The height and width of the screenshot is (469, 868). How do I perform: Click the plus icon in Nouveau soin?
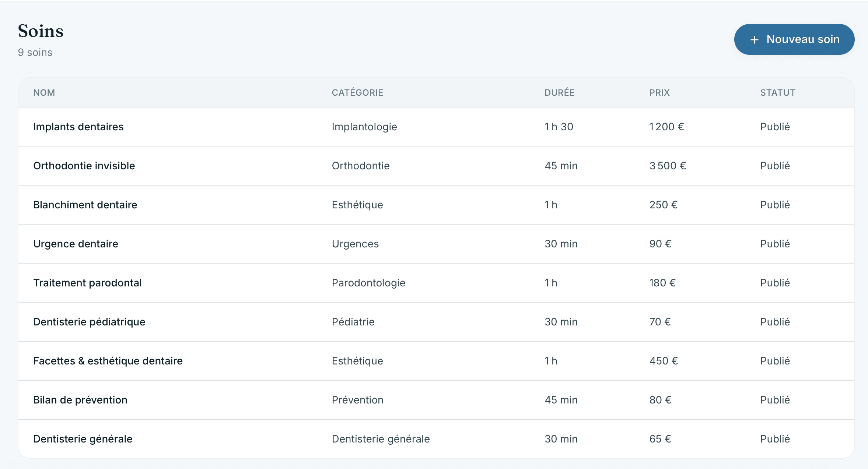point(754,40)
